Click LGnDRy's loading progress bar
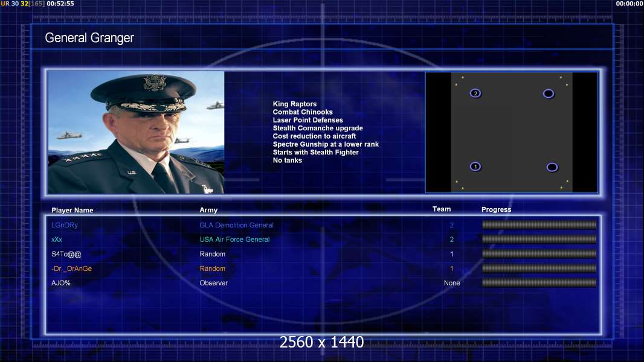644x362 pixels. 539,224
